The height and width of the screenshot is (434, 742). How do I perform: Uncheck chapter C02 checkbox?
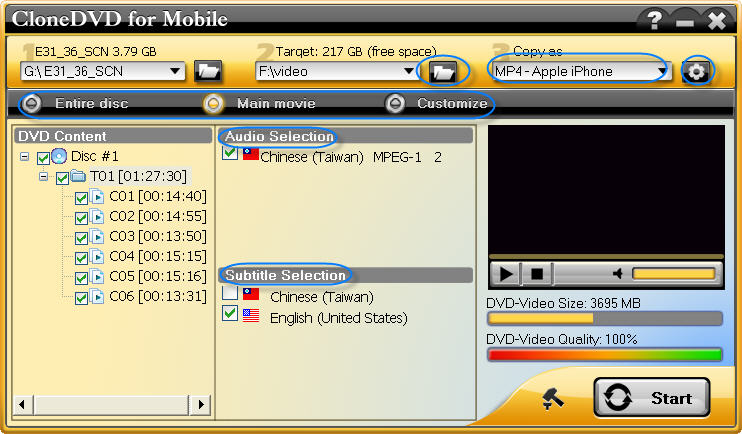point(81,218)
